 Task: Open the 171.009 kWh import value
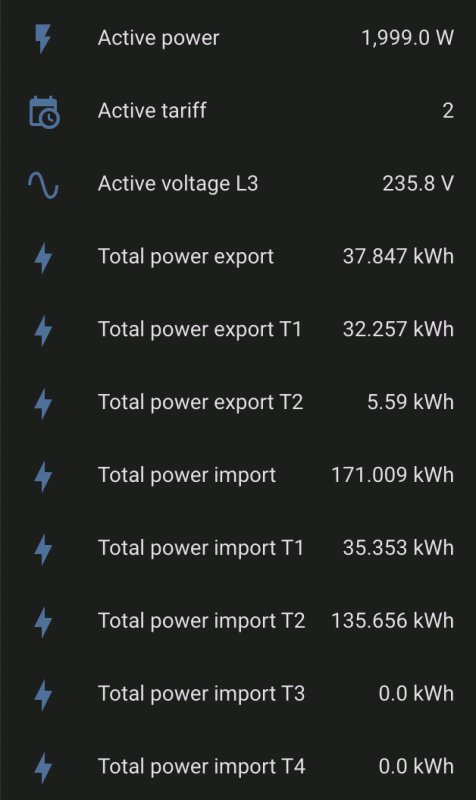point(392,475)
